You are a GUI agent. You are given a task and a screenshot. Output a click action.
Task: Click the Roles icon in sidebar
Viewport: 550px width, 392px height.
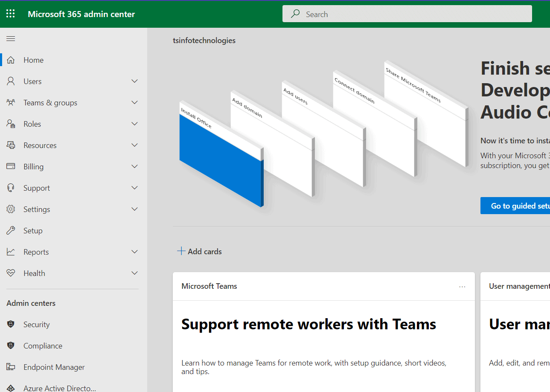11,124
